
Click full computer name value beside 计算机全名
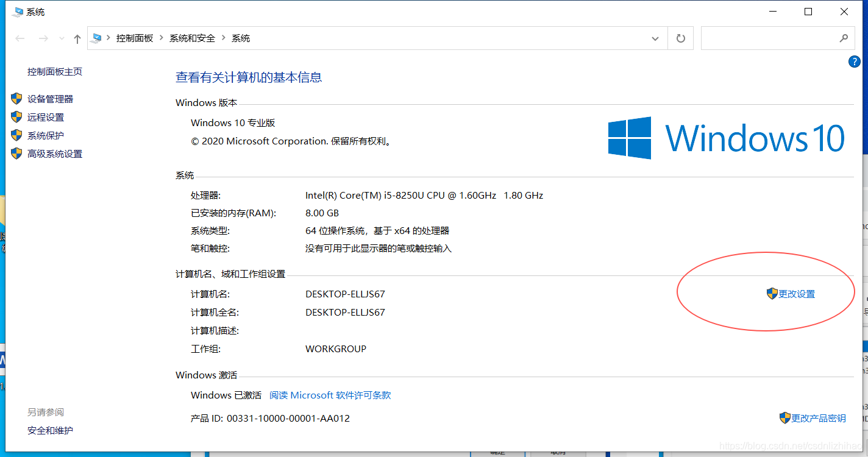point(345,312)
